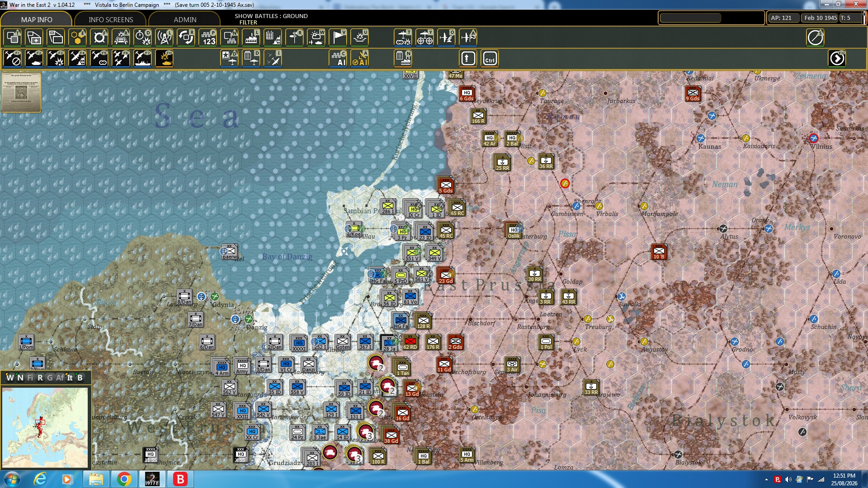Select the 6 Gds HQ unit counter
868x488 pixels.
pos(467,94)
